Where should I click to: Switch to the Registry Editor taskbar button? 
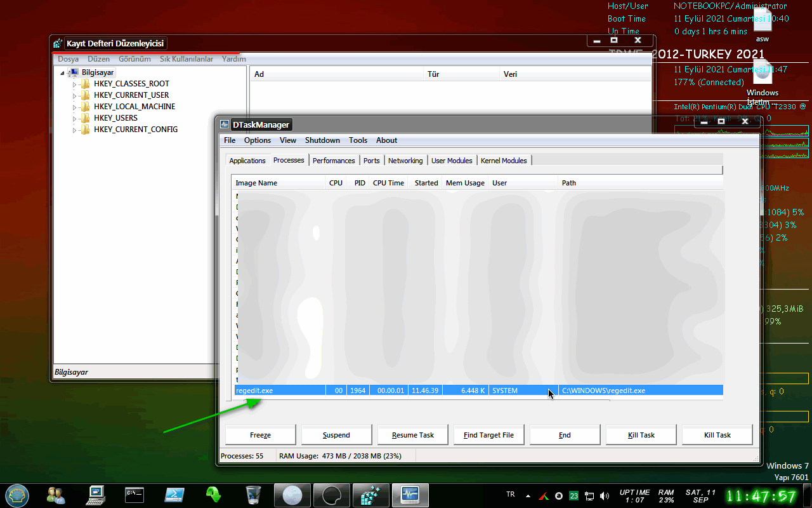pyautogui.click(x=371, y=495)
